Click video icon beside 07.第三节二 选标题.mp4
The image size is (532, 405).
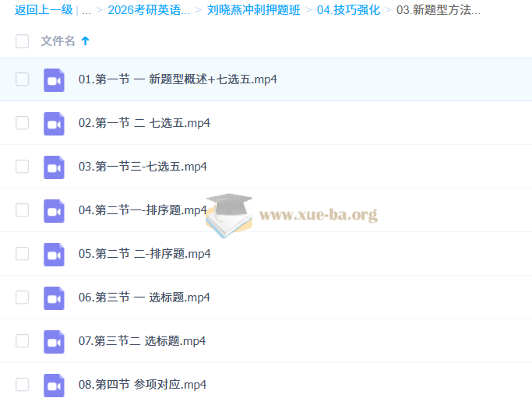[54, 341]
